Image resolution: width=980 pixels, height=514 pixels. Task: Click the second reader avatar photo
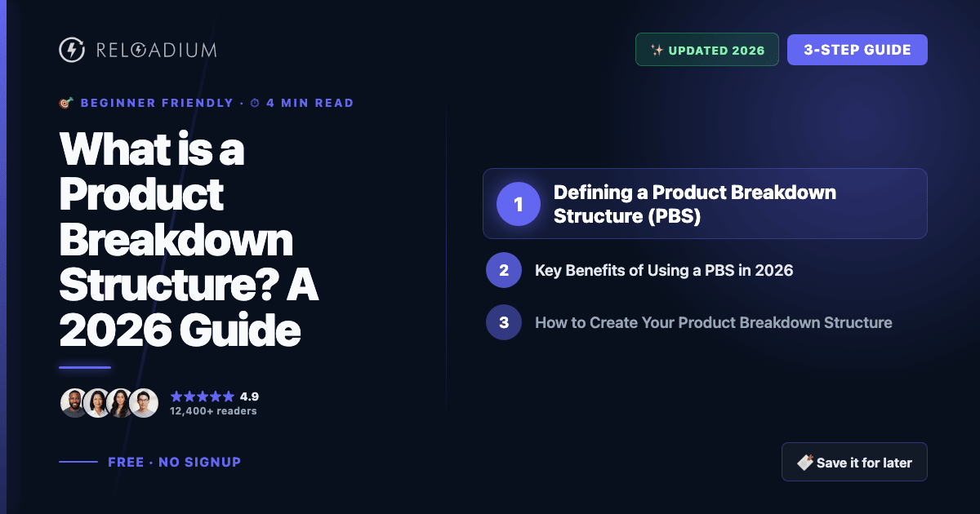click(x=97, y=403)
